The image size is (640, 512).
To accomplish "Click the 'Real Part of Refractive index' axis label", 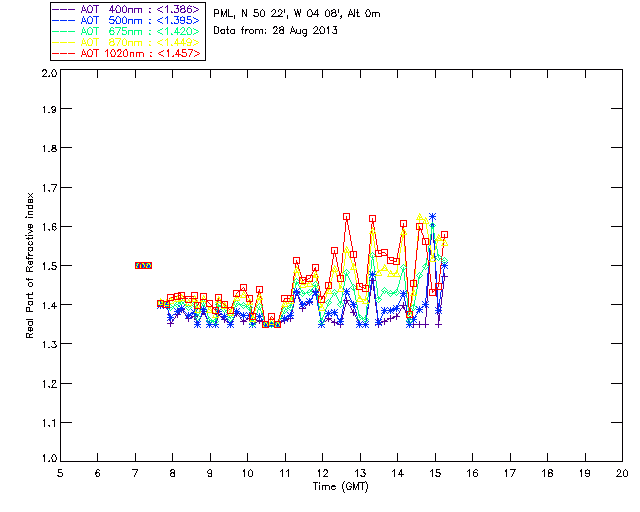I will (x=29, y=265).
